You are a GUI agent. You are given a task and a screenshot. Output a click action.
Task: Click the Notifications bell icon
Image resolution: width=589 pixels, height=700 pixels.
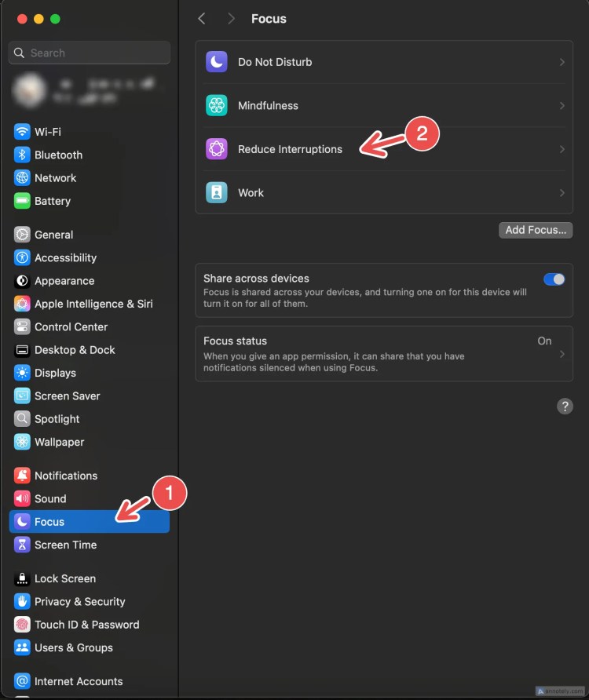tap(22, 476)
